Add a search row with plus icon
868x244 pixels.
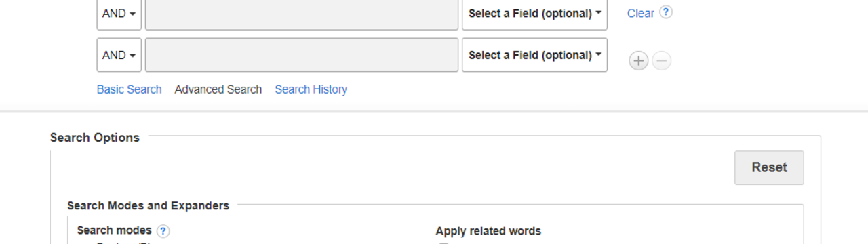(638, 61)
